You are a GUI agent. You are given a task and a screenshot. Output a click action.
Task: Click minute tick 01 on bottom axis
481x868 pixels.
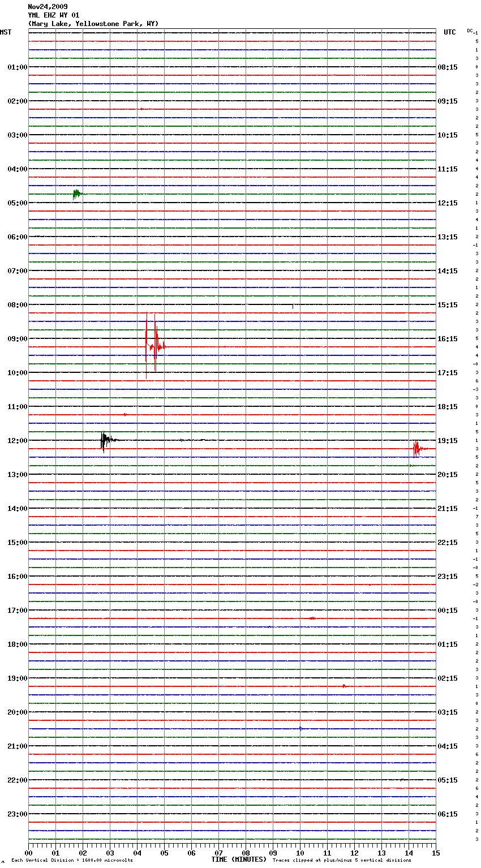(x=55, y=853)
